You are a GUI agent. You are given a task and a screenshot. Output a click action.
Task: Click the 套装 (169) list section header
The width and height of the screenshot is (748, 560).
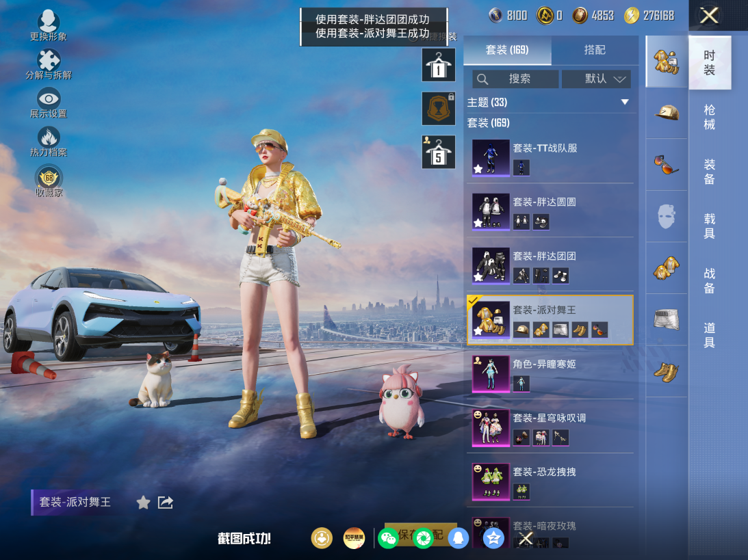tap(489, 123)
